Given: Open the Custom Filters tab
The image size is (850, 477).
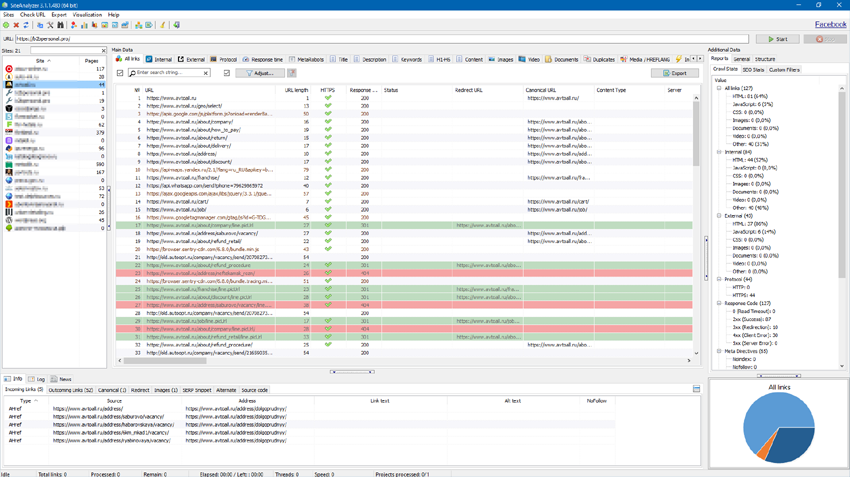Looking at the screenshot, I should tap(784, 69).
